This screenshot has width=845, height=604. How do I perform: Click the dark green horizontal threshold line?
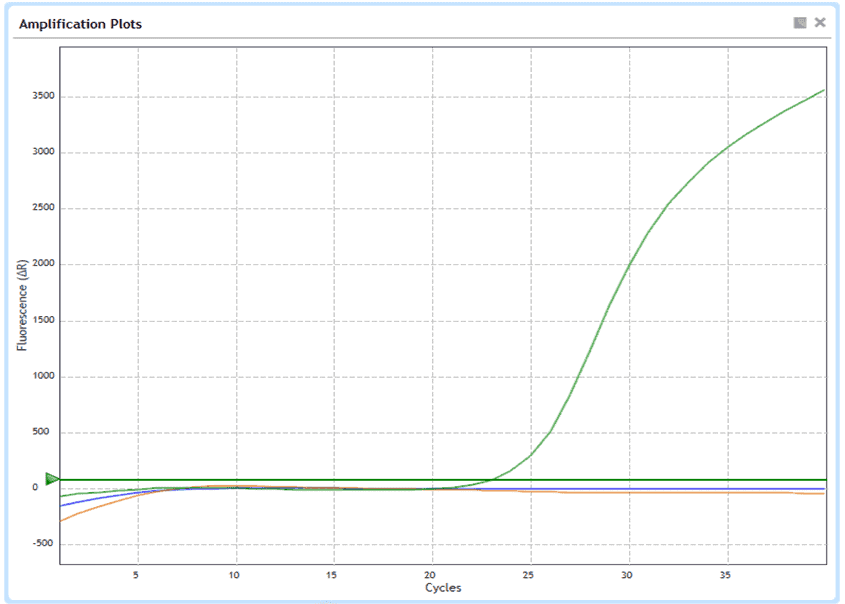click(300, 480)
